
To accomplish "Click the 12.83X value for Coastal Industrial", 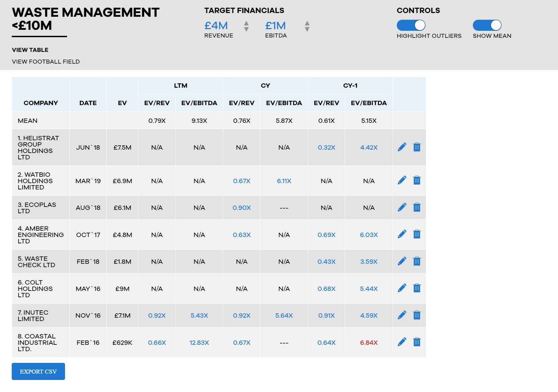I will [199, 342].
